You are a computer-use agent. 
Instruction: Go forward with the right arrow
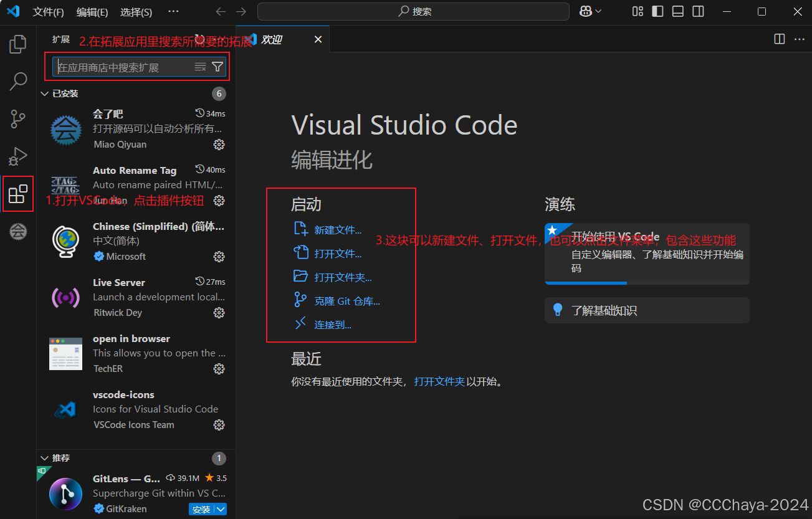point(241,11)
